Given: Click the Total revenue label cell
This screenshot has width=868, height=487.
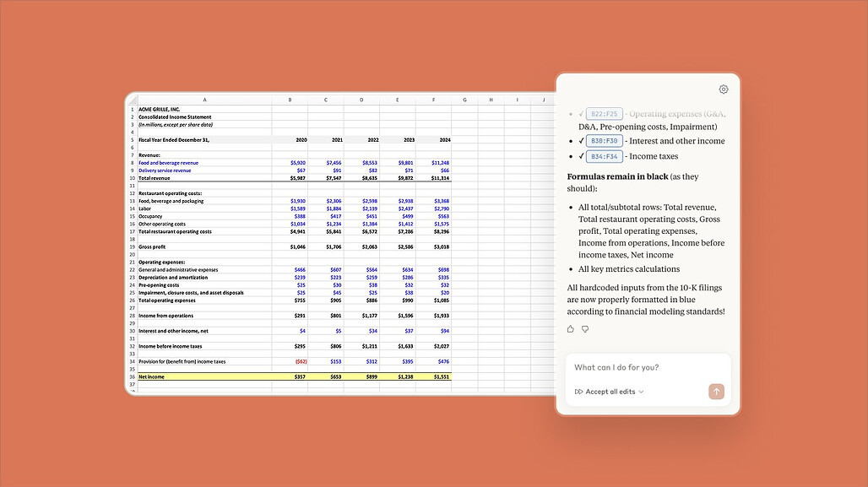Looking at the screenshot, I should click(203, 178).
